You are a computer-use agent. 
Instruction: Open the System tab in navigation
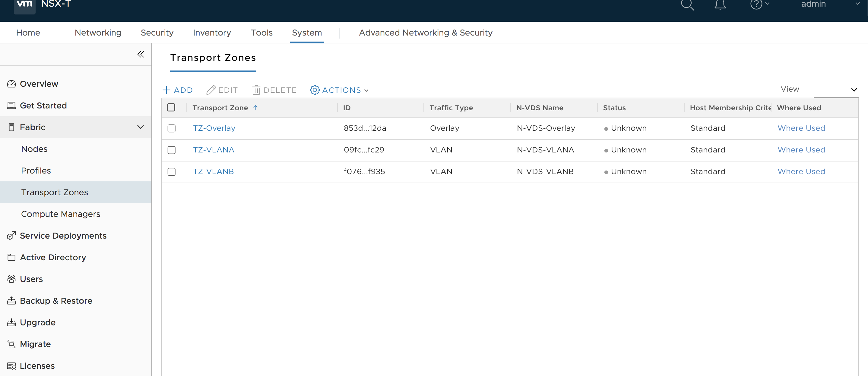[x=307, y=32]
